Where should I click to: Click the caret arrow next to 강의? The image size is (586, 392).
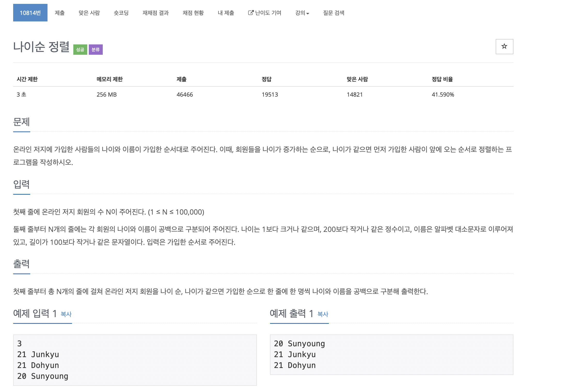308,13
